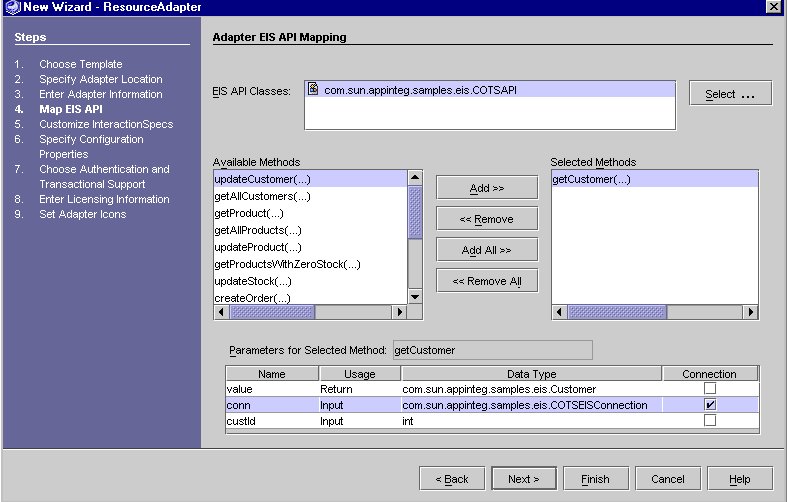787x502 pixels.
Task: Click the int data type cell
Action: click(x=532, y=421)
